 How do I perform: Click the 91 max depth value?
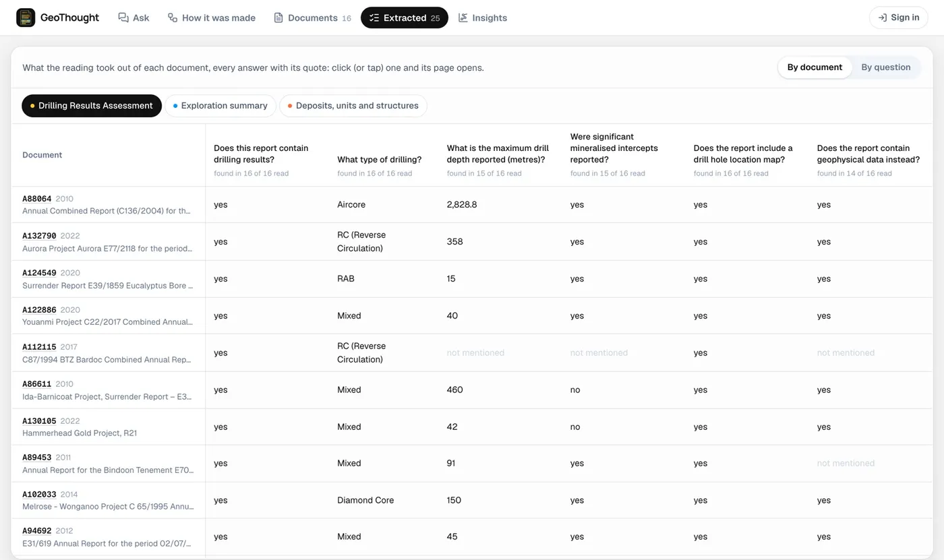point(452,464)
